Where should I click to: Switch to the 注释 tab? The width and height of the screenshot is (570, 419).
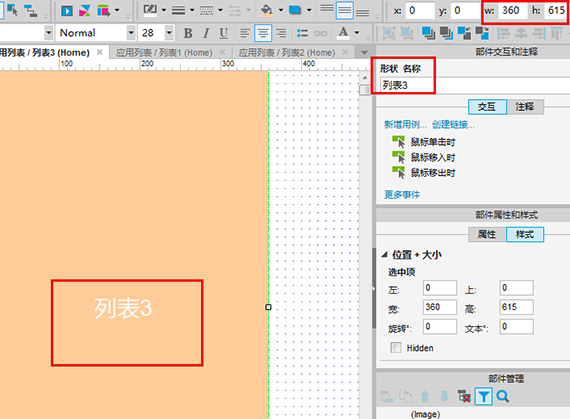[525, 107]
